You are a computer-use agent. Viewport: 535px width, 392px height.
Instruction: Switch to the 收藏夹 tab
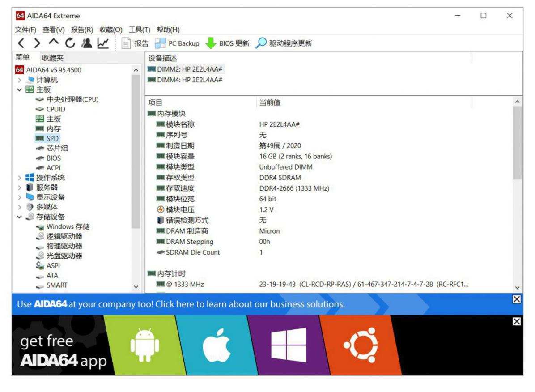pyautogui.click(x=53, y=57)
